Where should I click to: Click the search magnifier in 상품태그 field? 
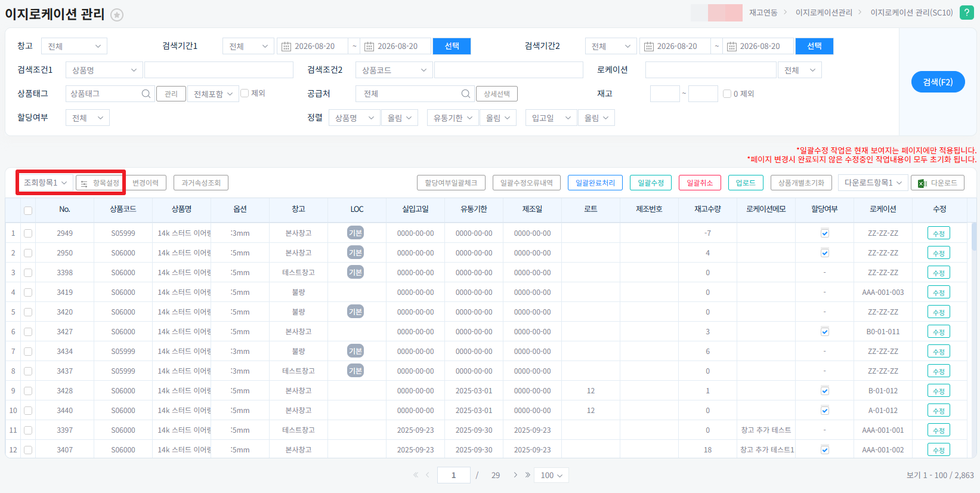pos(146,94)
